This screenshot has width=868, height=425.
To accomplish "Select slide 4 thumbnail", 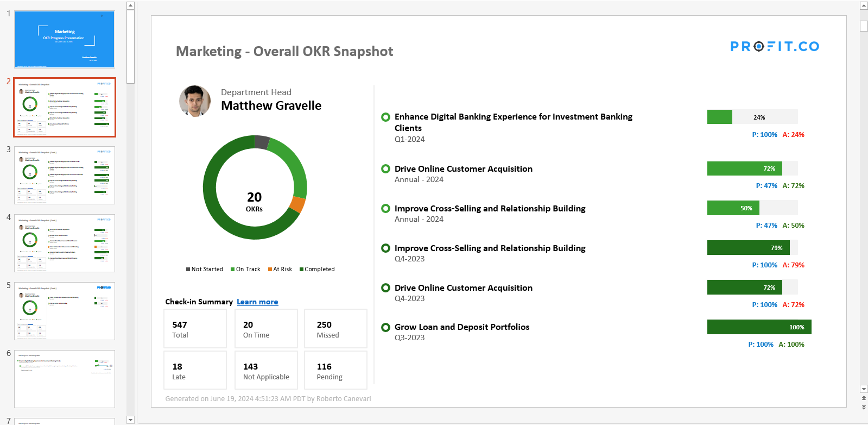I will 65,243.
